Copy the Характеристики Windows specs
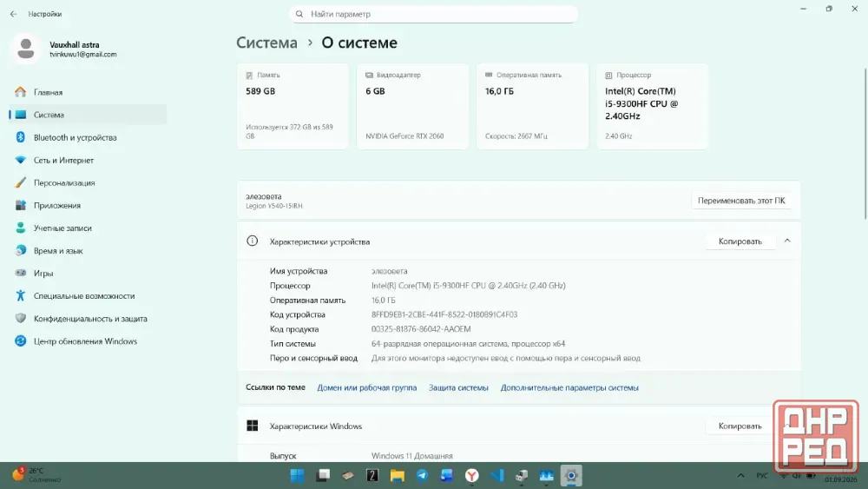Image resolution: width=868 pixels, height=489 pixels. [740, 426]
